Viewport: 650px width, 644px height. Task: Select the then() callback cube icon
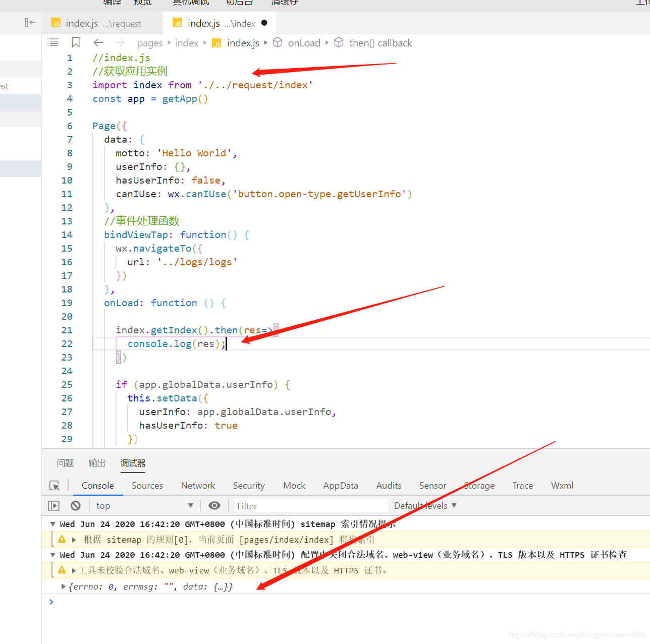point(339,43)
